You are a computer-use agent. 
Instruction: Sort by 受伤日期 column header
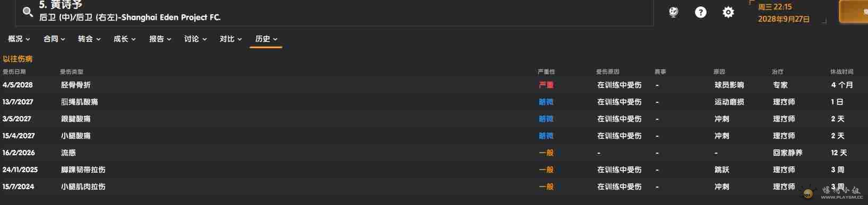14,72
